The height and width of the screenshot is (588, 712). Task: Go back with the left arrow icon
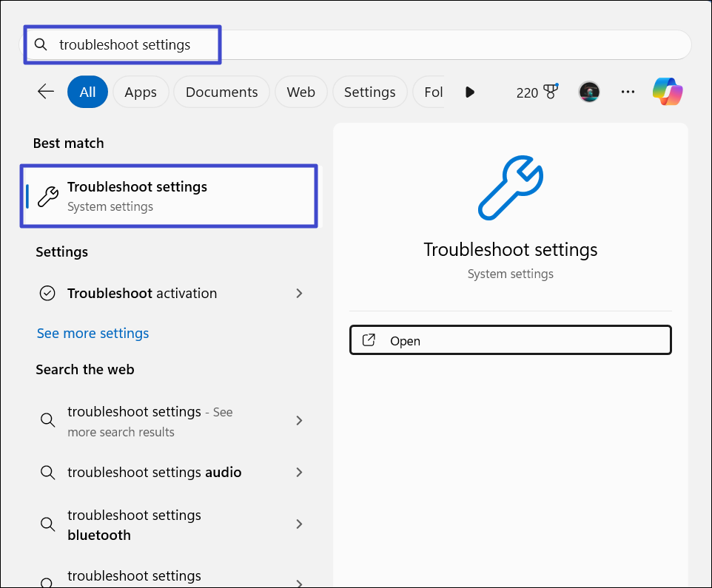click(x=46, y=92)
